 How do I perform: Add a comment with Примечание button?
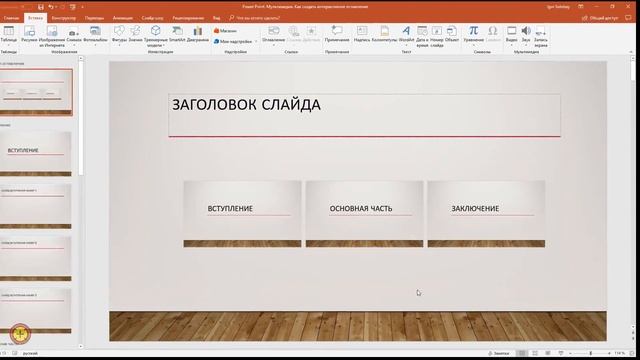tap(337, 34)
